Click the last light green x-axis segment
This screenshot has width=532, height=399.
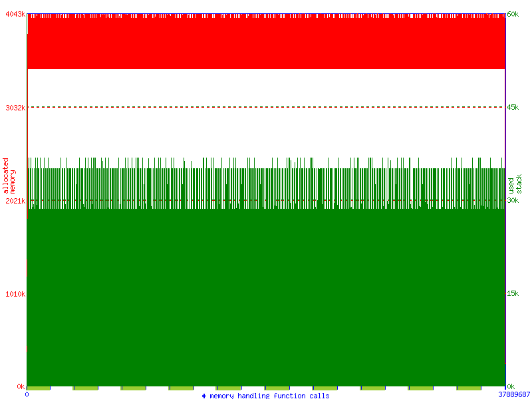[x=469, y=388]
